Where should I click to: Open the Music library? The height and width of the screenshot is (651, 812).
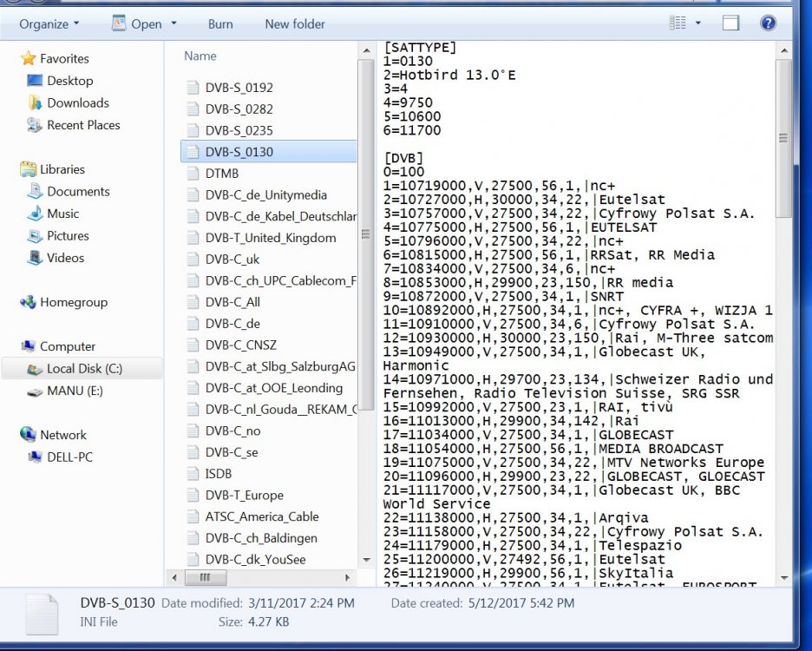(62, 214)
